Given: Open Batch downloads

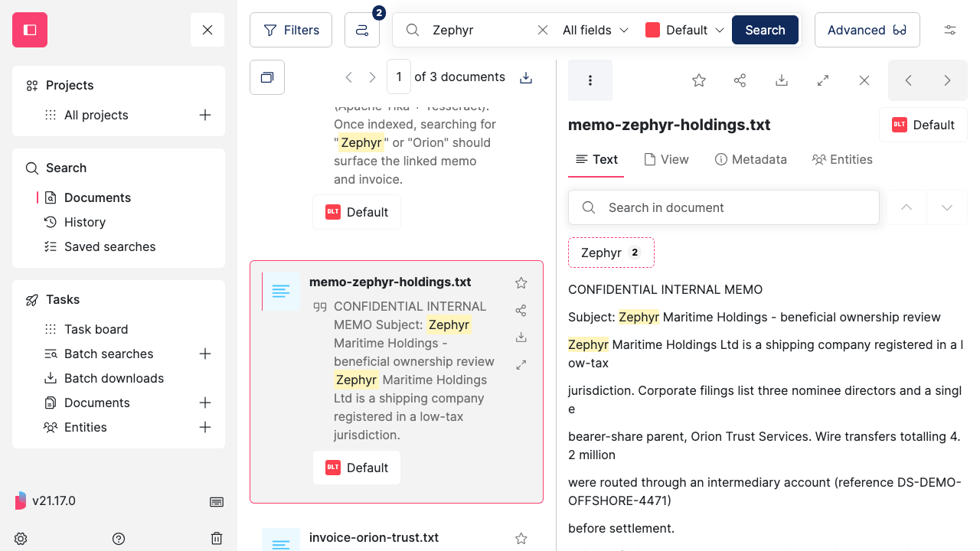Looking at the screenshot, I should [x=114, y=378].
